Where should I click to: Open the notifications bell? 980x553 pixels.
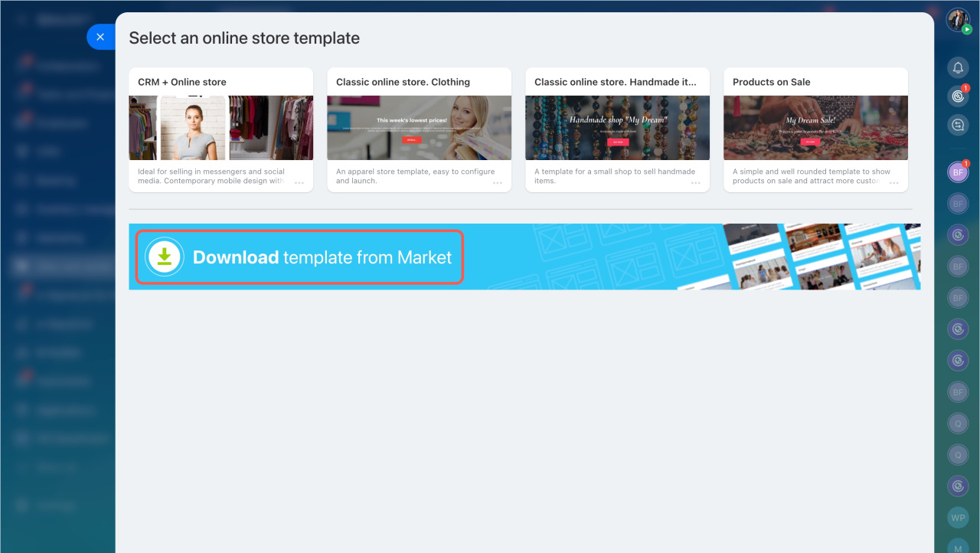click(958, 68)
